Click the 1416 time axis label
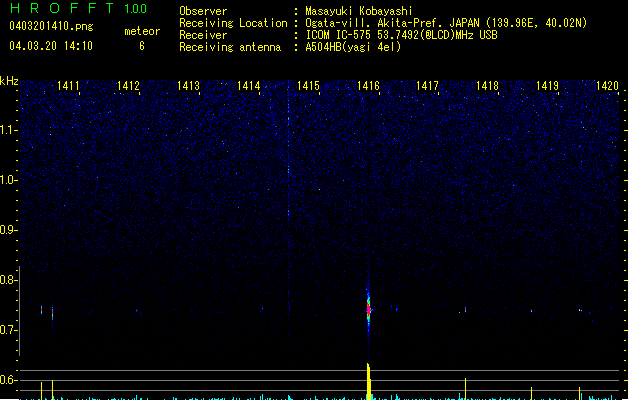 pyautogui.click(x=368, y=86)
